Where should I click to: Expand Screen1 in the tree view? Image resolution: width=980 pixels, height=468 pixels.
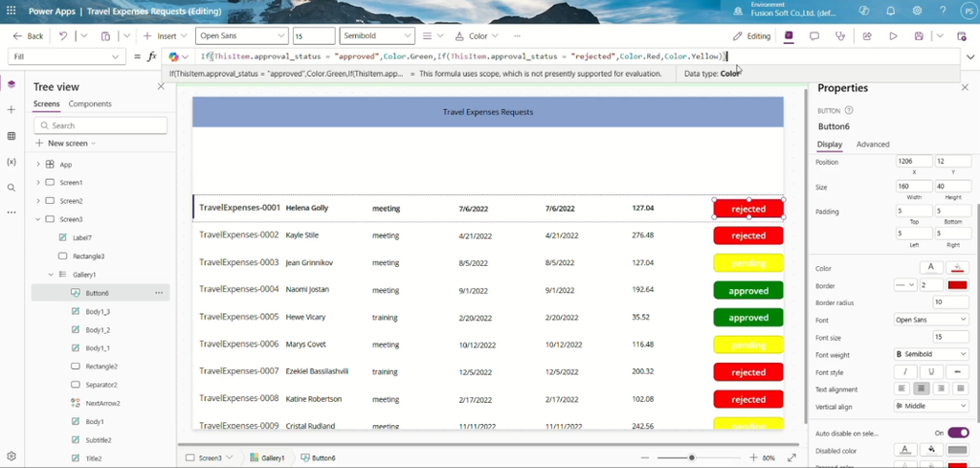[37, 183]
